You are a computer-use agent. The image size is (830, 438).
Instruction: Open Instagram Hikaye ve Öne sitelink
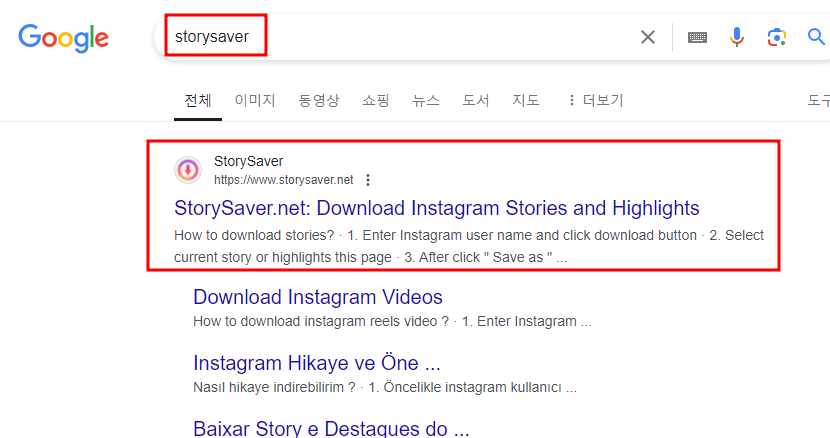tap(317, 363)
